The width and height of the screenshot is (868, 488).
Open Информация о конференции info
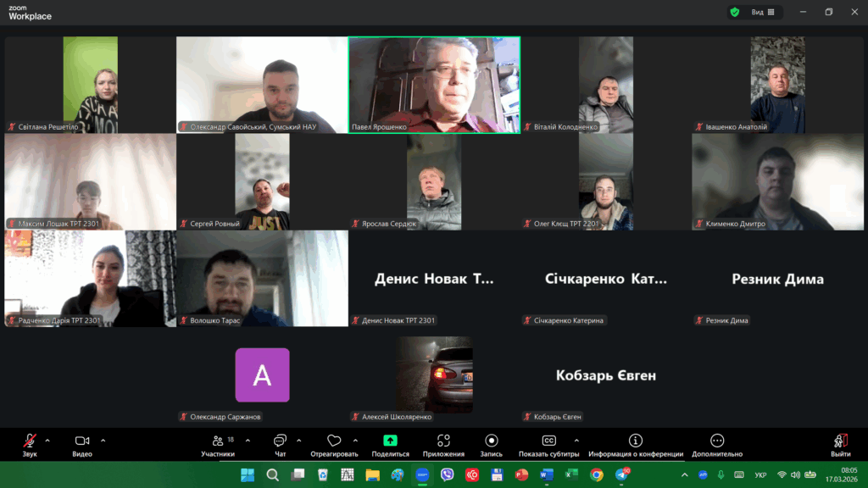(x=636, y=444)
